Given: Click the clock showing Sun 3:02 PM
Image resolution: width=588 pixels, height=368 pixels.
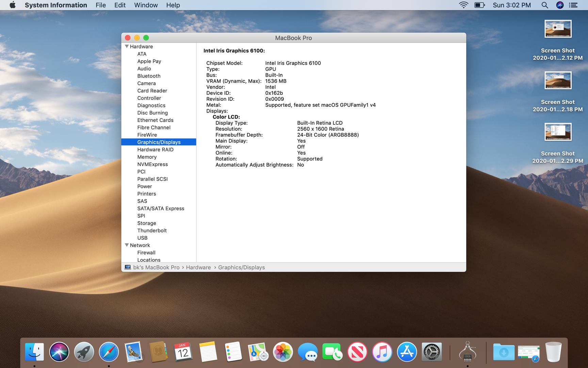Looking at the screenshot, I should [512, 5].
